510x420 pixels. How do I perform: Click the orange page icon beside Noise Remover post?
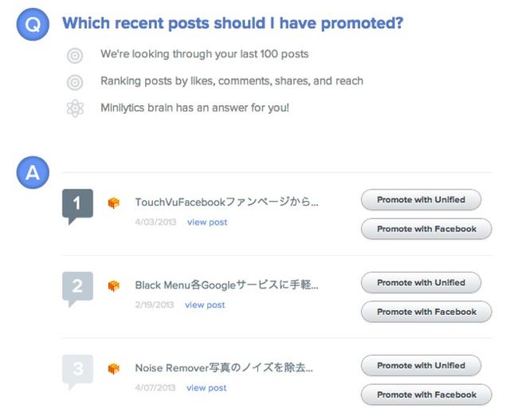pyautogui.click(x=114, y=368)
